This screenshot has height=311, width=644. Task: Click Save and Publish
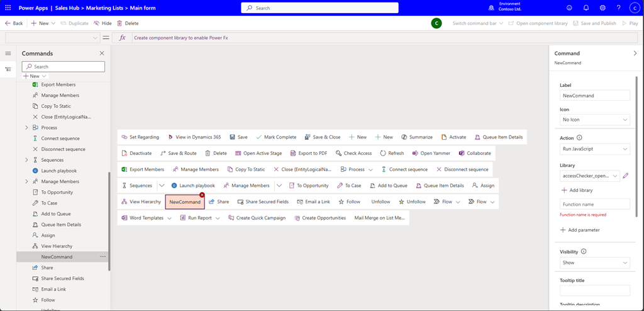point(595,23)
